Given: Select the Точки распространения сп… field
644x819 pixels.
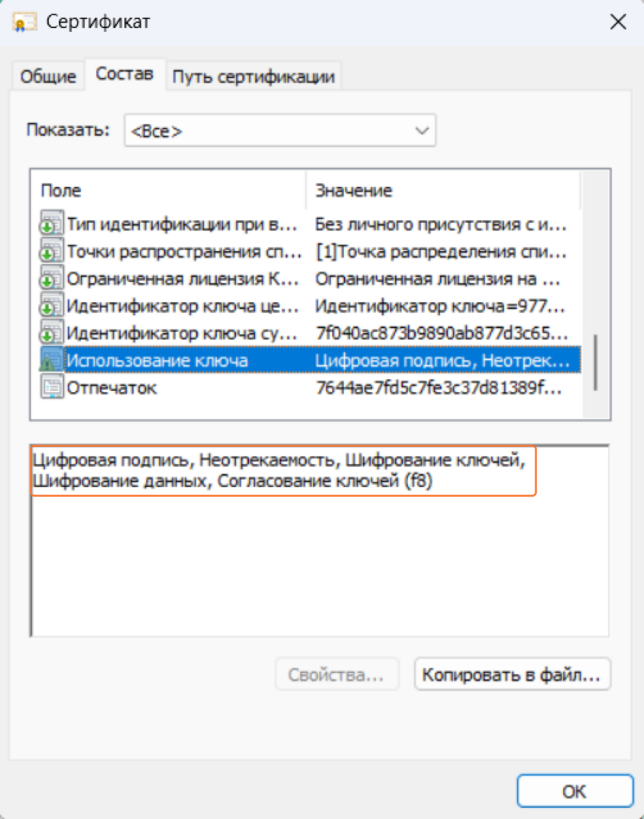Looking at the screenshot, I should tap(184, 252).
